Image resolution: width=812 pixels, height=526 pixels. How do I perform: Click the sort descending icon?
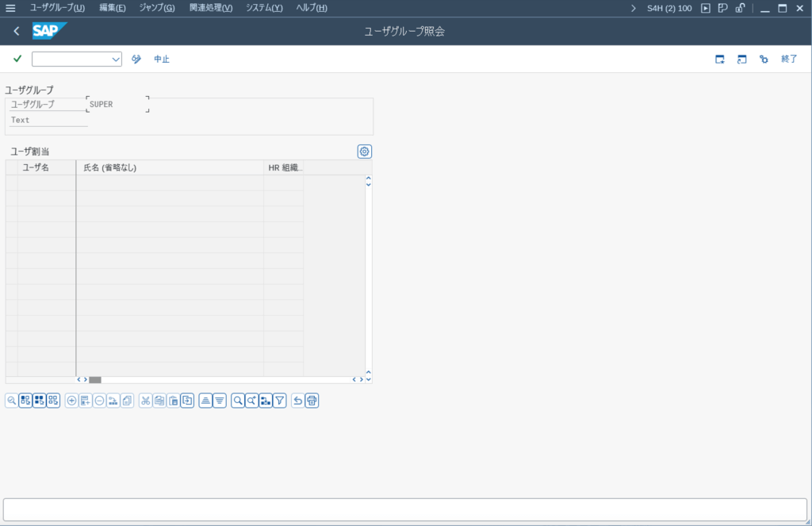(220, 401)
